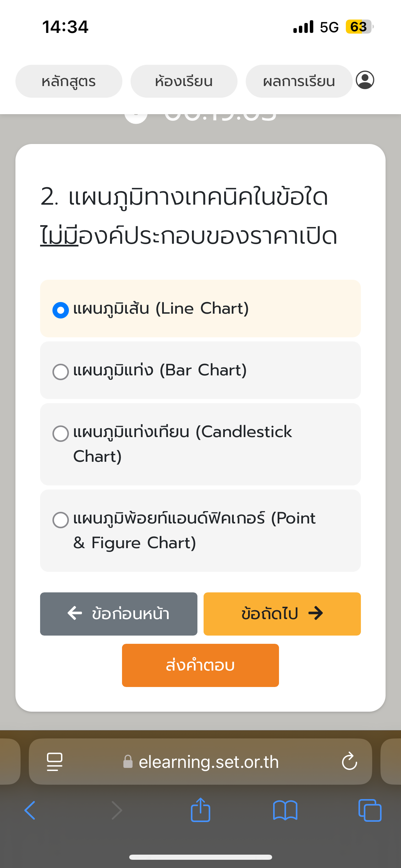Open the Safari share sheet icon
Viewport: 401px width, 868px height.
pyautogui.click(x=200, y=810)
